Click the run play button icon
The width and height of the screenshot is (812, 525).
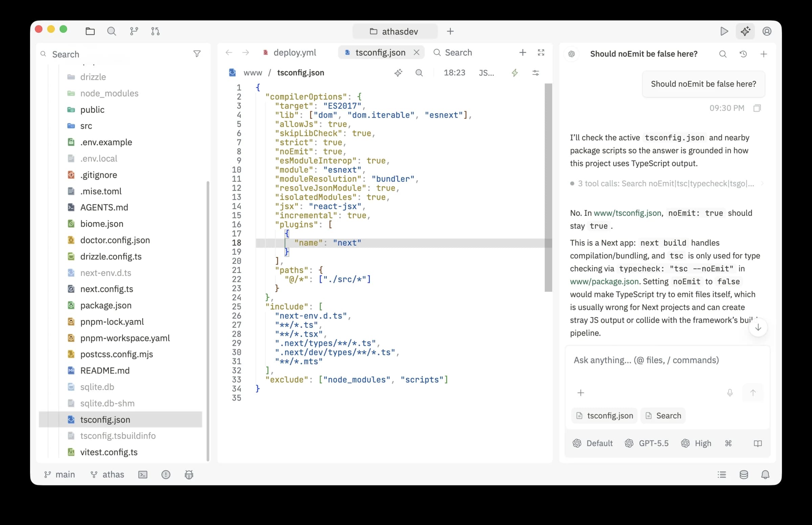pyautogui.click(x=724, y=31)
